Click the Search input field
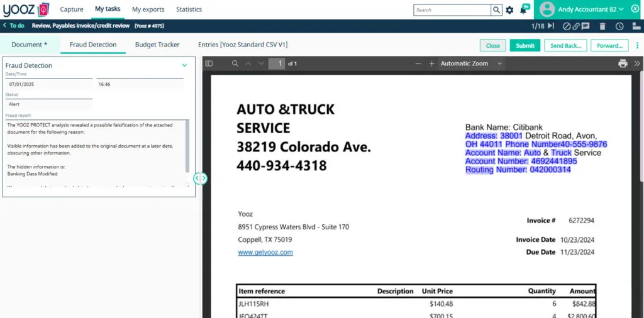This screenshot has width=644, height=318. (452, 10)
